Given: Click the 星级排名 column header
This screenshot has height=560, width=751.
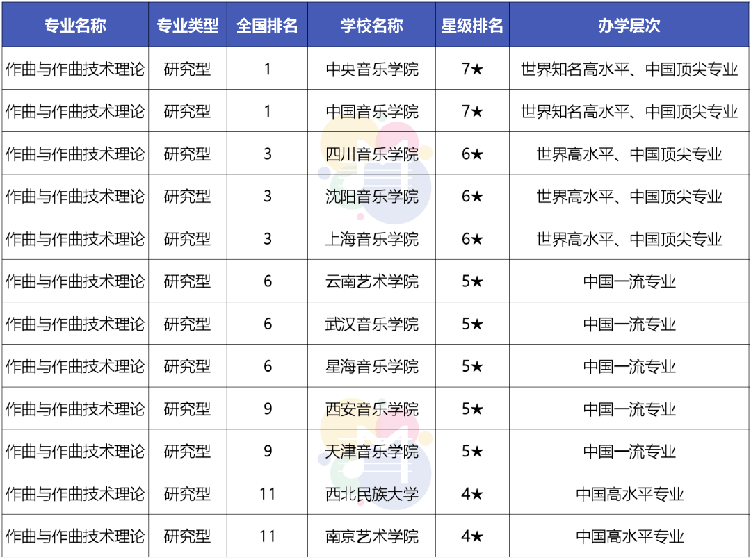Looking at the screenshot, I should point(472,26).
